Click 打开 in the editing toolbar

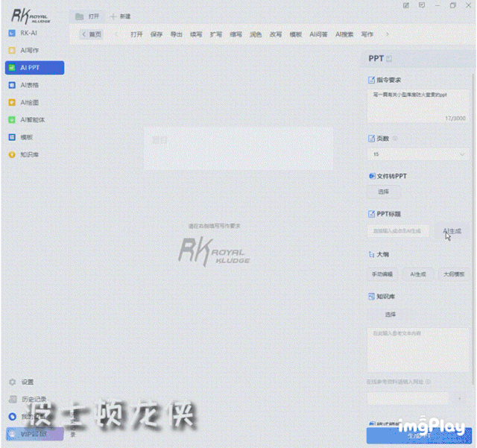point(136,34)
